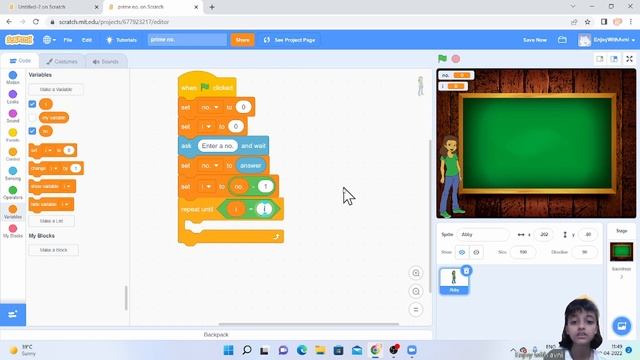This screenshot has height=360, width=640.
Task: Zoom out on the code workspace
Action: coord(416,291)
